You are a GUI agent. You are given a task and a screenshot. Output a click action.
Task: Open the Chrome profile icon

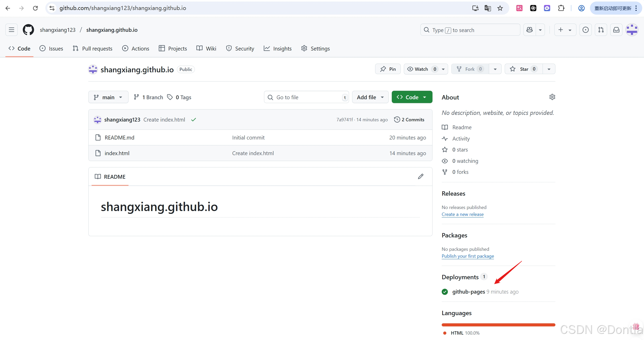pos(581,8)
